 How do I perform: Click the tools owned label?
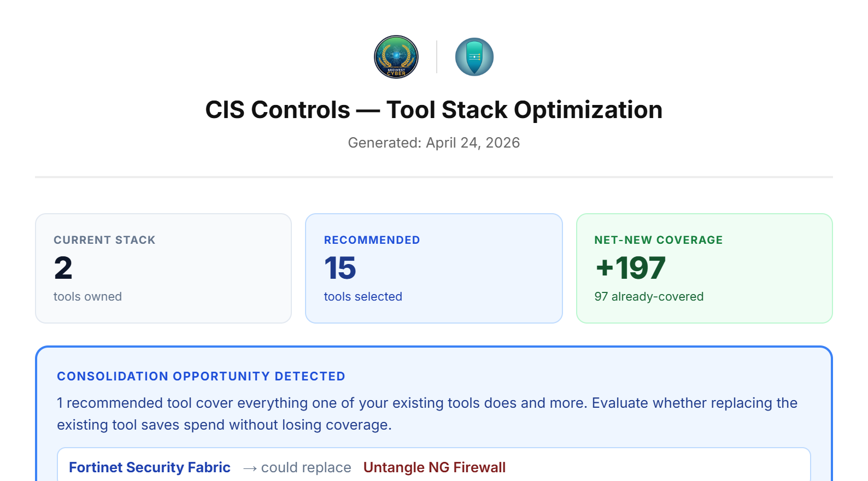click(87, 297)
